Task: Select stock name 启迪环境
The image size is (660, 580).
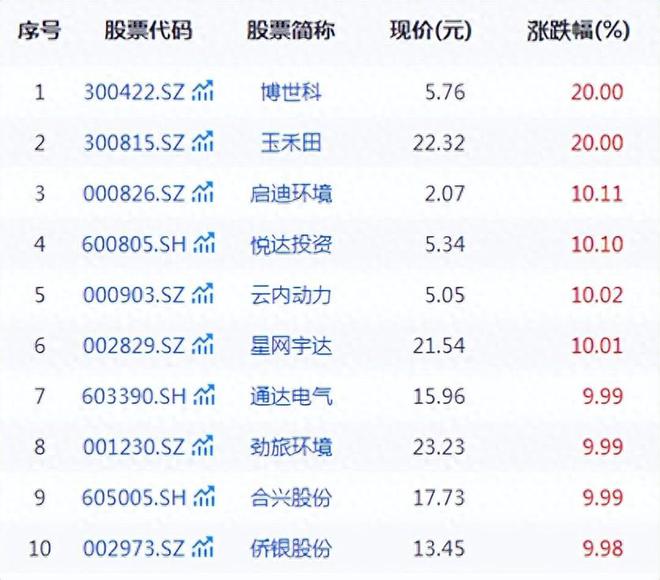Action: point(290,193)
